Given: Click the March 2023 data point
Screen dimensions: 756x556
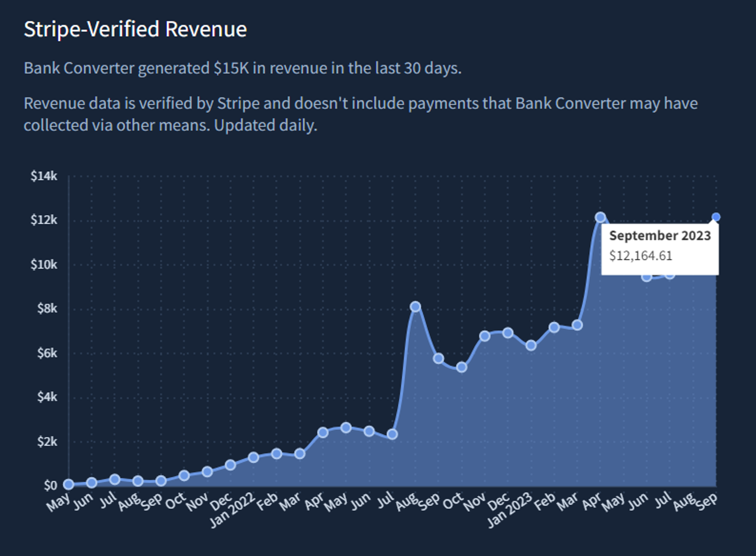Looking at the screenshot, I should (577, 325).
